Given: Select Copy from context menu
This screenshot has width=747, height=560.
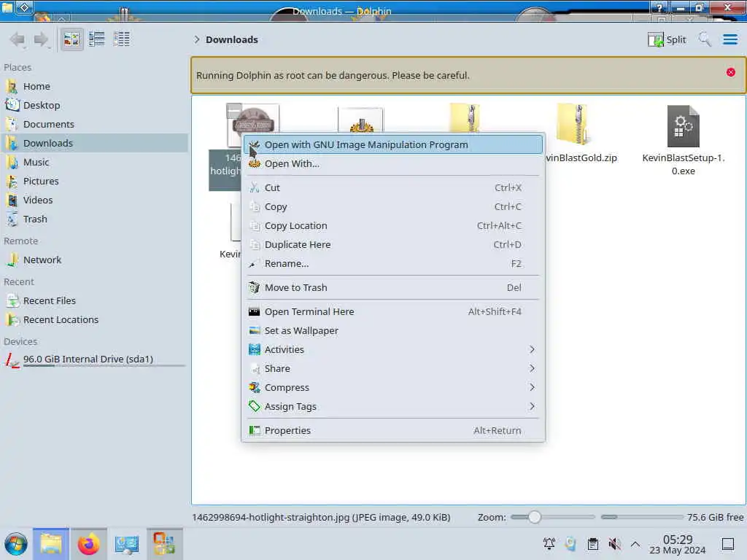Looking at the screenshot, I should [393, 206].
